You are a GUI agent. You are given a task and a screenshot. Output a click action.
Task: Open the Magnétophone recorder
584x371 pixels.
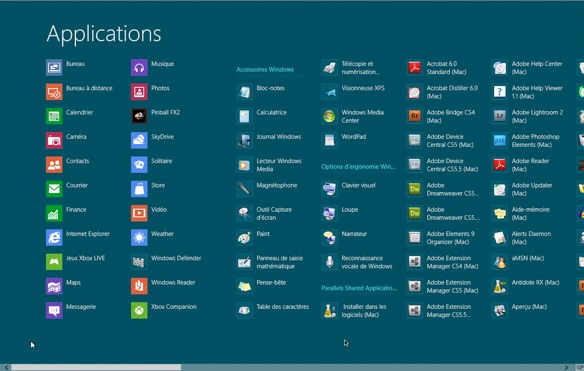pyautogui.click(x=244, y=189)
